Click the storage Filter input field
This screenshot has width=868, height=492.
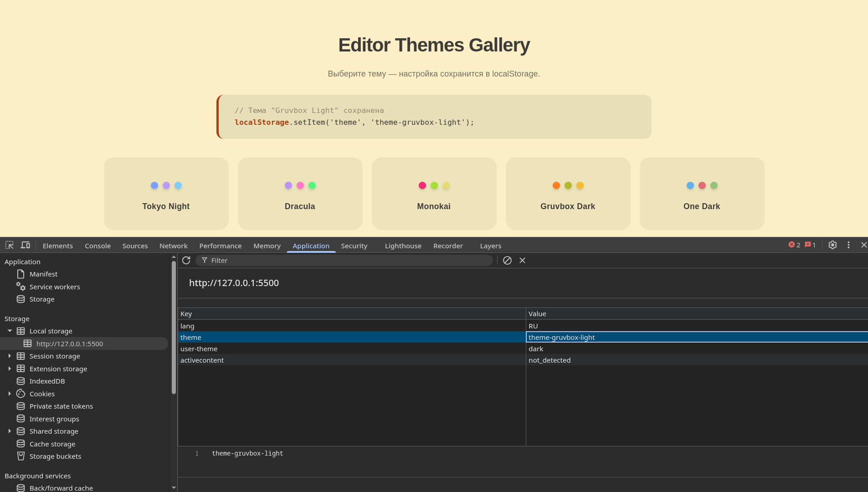tap(346, 261)
